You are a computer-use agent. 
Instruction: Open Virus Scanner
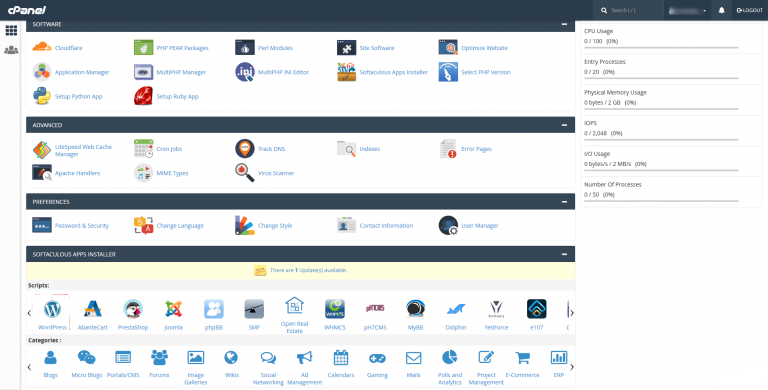click(264, 173)
